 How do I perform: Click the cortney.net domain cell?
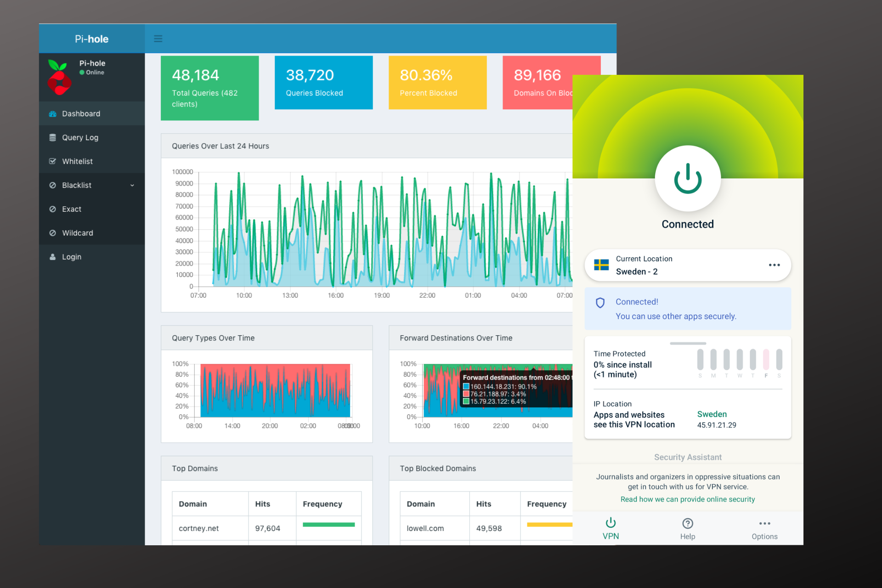tap(210, 528)
